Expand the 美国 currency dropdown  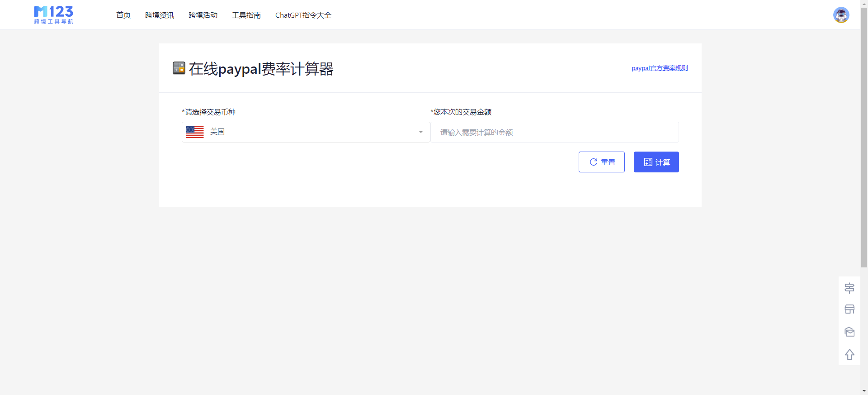306,132
